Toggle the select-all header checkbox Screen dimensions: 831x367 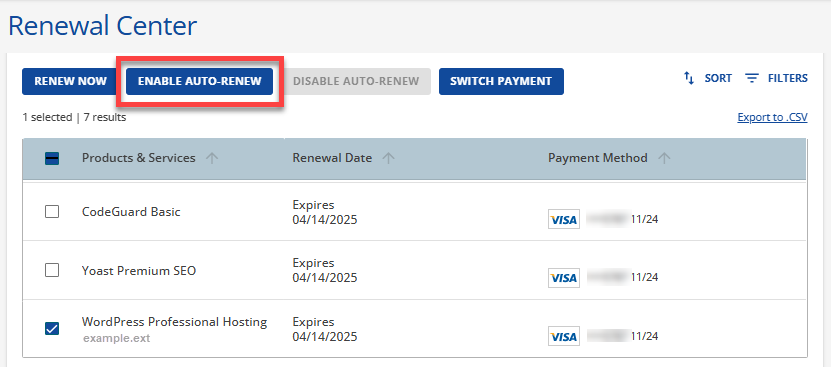pyautogui.click(x=52, y=159)
